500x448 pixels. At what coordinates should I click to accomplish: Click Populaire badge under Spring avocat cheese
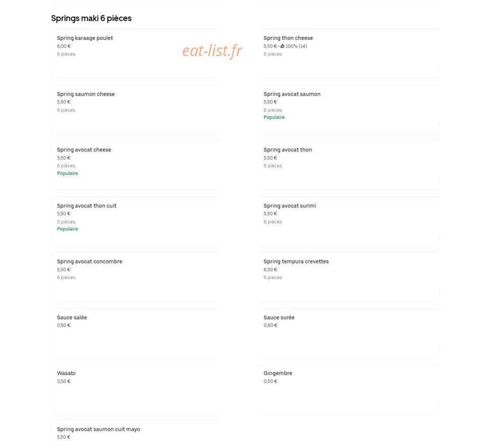(67, 173)
